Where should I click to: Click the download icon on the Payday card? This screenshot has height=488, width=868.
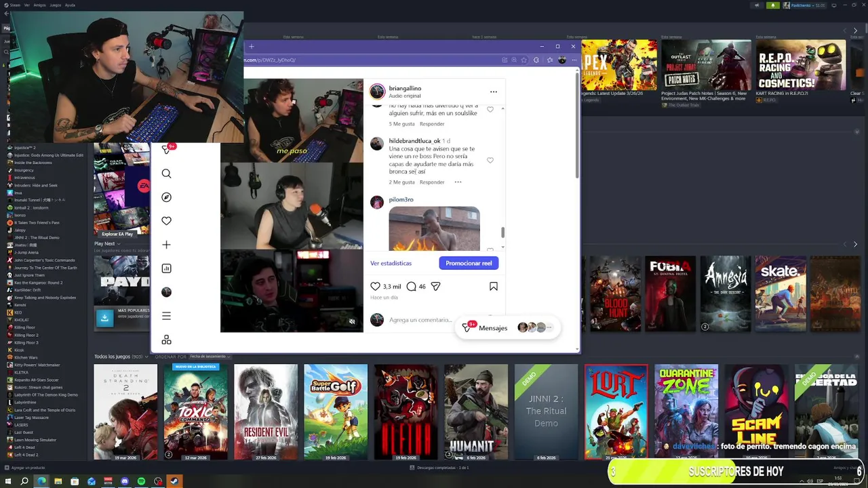[105, 318]
